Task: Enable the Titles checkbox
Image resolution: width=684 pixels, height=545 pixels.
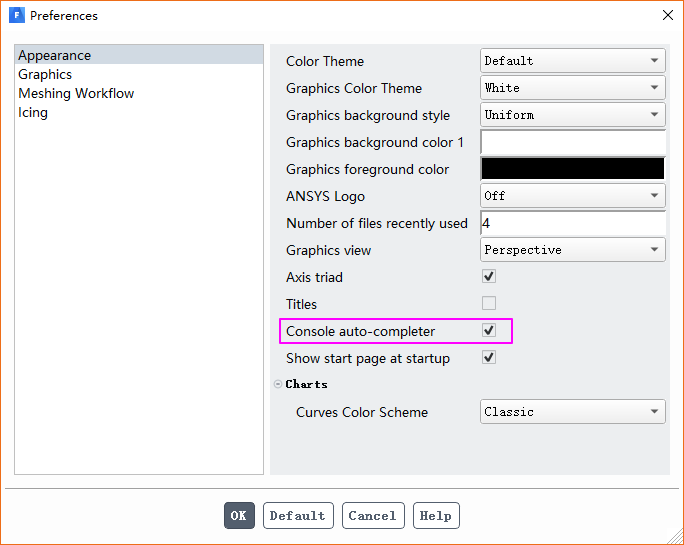Action: 489,304
